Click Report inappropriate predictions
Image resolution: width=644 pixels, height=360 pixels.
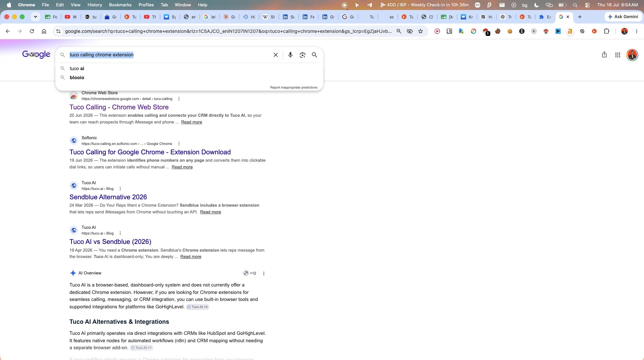click(x=294, y=87)
